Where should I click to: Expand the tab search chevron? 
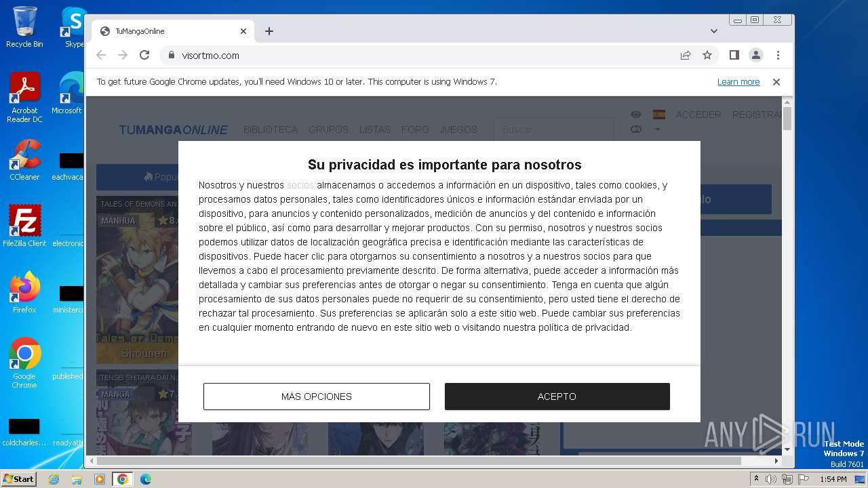pyautogui.click(x=714, y=31)
